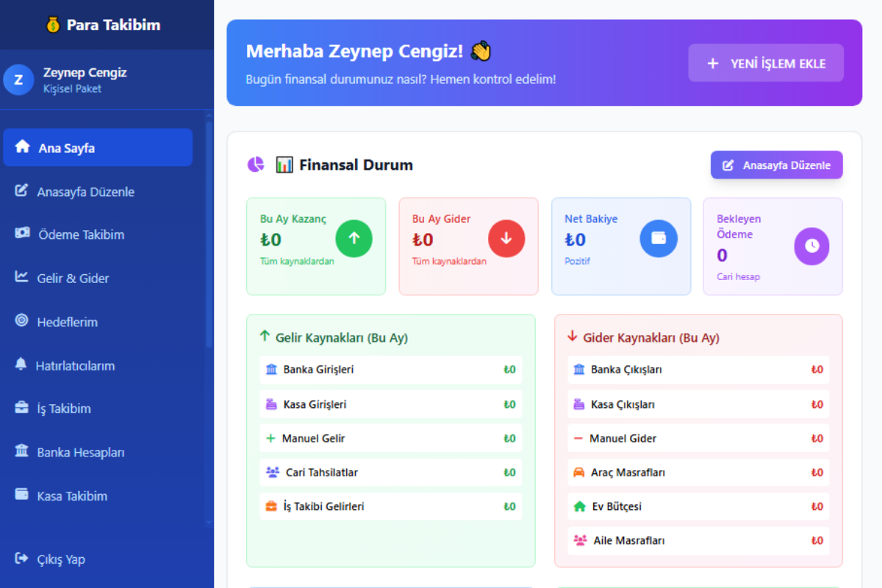Open Ödeme Takibim from the sidebar

81,235
